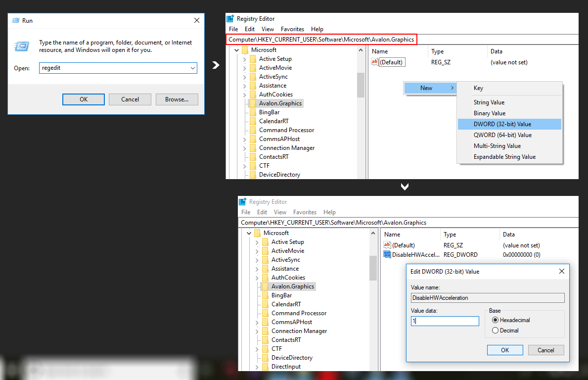Expand CommsAPHost key in lower Registry Editor
This screenshot has width=588, height=380.
[x=257, y=322]
